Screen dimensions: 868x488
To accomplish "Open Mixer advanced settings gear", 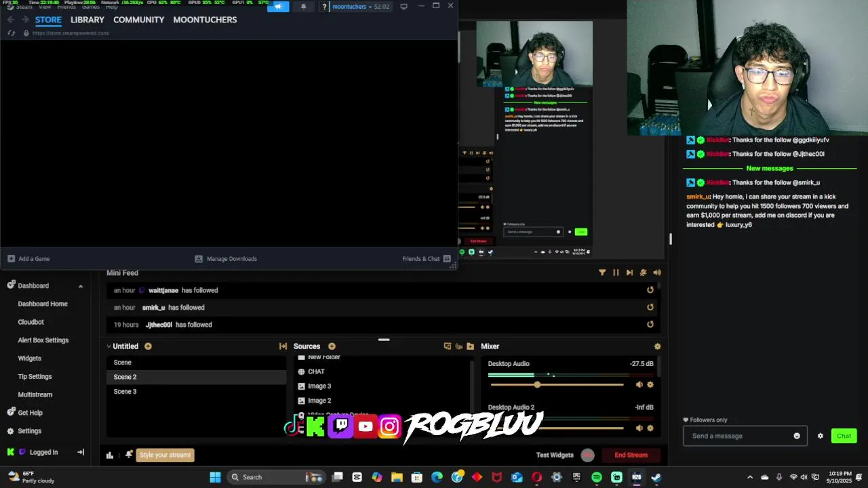I will tap(657, 346).
